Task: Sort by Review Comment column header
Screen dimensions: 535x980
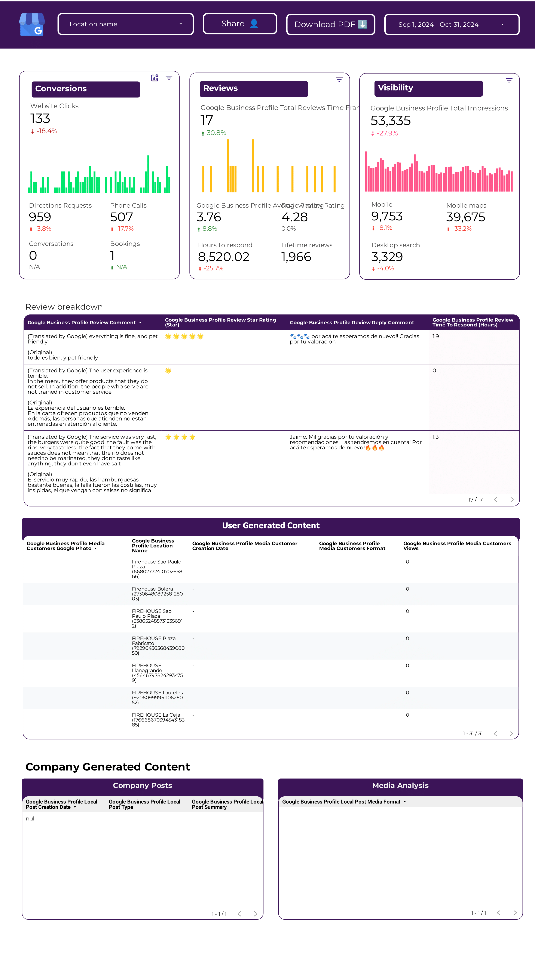Action: [82, 323]
